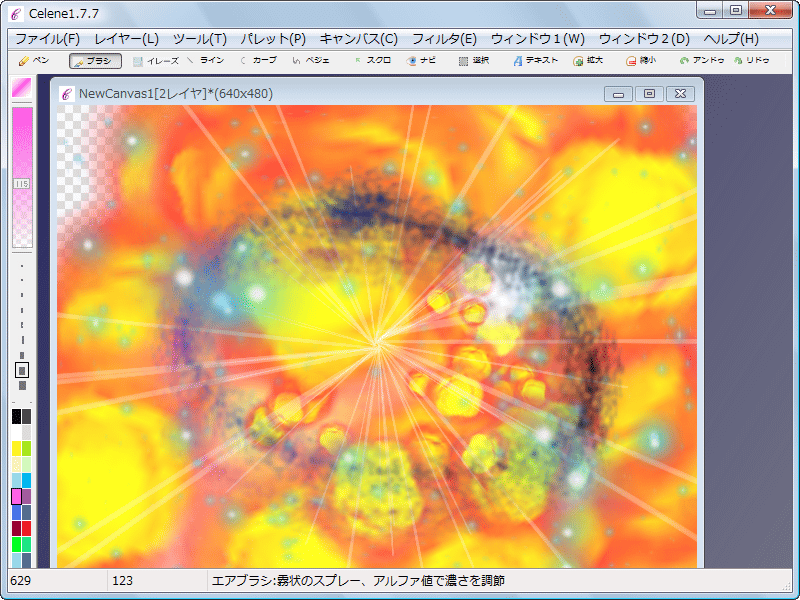
Task: Open the キャンバス(C) menu
Action: (358, 39)
